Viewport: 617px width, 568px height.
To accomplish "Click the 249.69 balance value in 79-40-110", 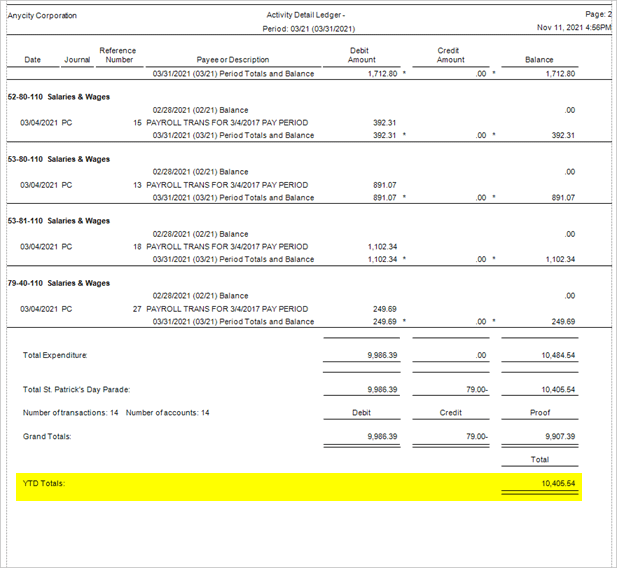I will tap(563, 322).
